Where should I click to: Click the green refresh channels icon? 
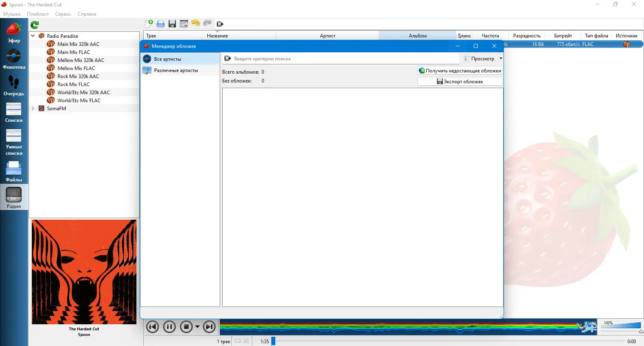coord(35,25)
